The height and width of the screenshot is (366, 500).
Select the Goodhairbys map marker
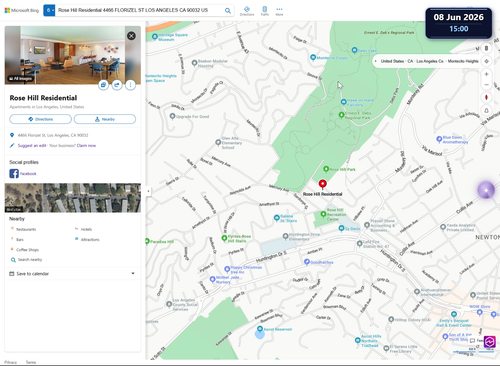[307, 262]
